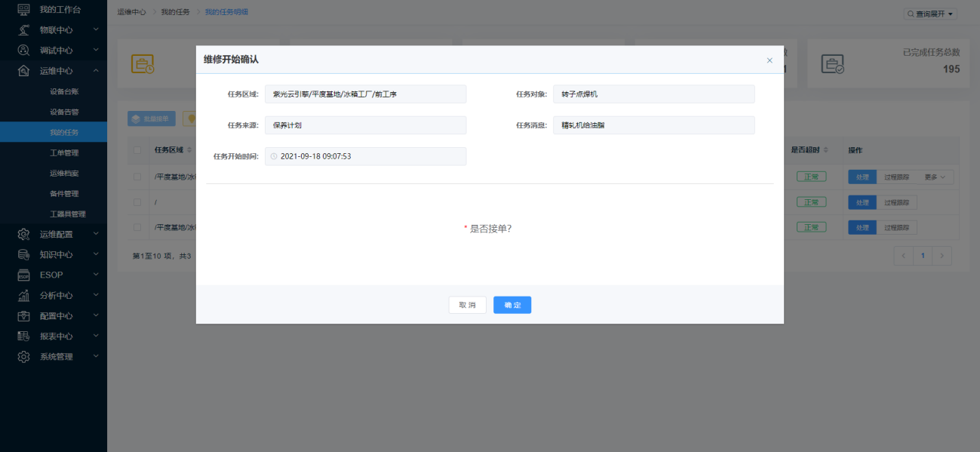Expand 配置中心 using its chevron
Viewport: 980px width, 452px height.
point(96,315)
